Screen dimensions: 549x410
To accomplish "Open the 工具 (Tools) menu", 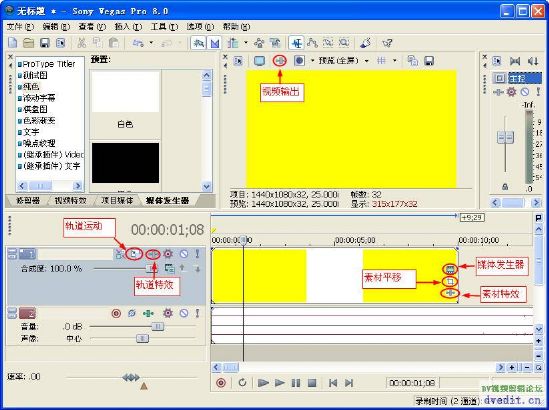I will (164, 27).
